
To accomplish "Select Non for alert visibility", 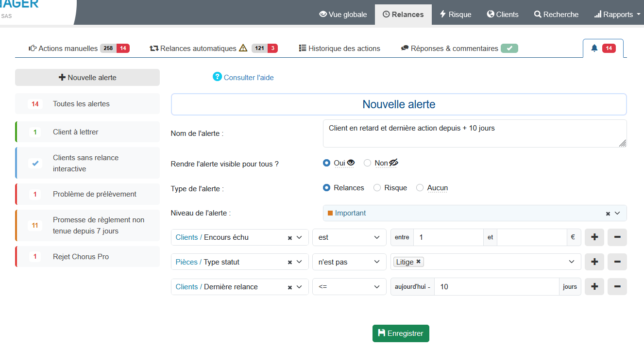I will (368, 163).
